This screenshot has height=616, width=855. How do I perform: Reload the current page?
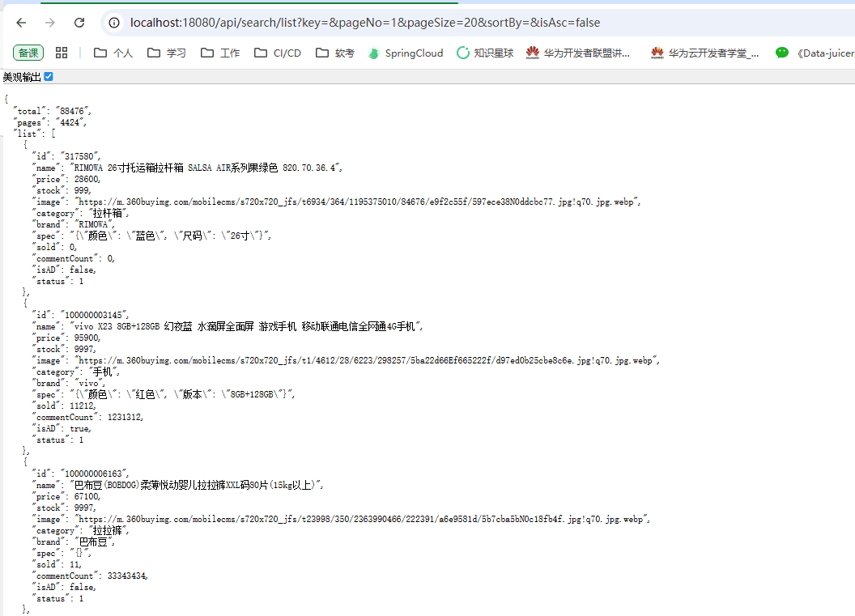tap(79, 23)
